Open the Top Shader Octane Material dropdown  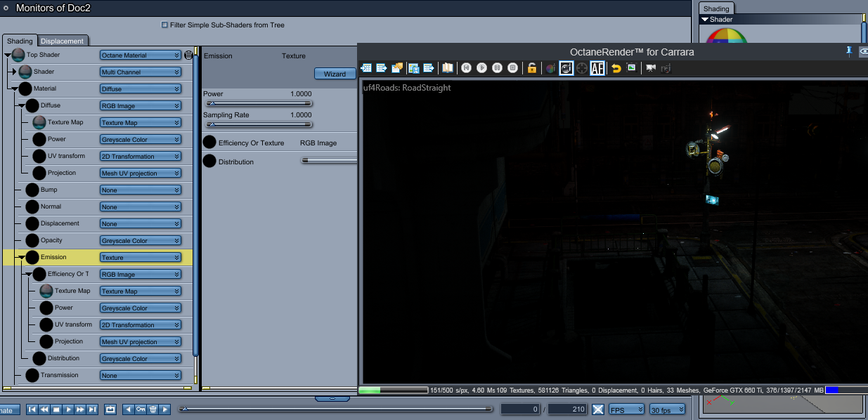tap(141, 55)
